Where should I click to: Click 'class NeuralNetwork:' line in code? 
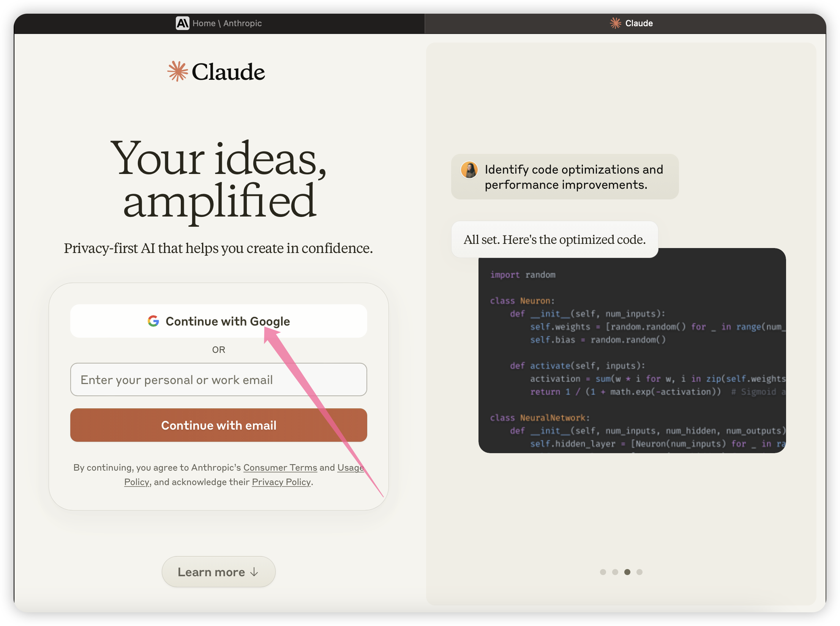point(540,418)
